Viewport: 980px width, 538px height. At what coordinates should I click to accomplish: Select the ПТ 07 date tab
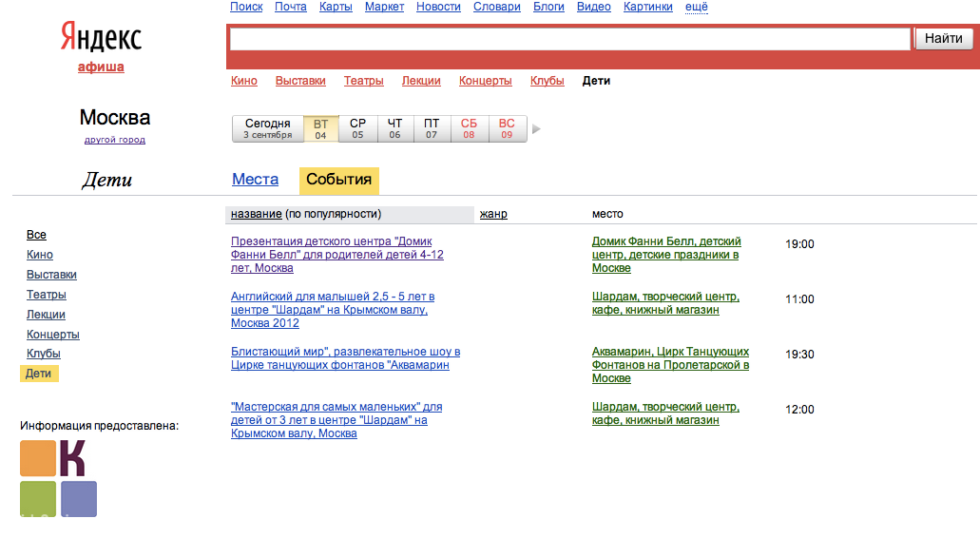pos(432,128)
